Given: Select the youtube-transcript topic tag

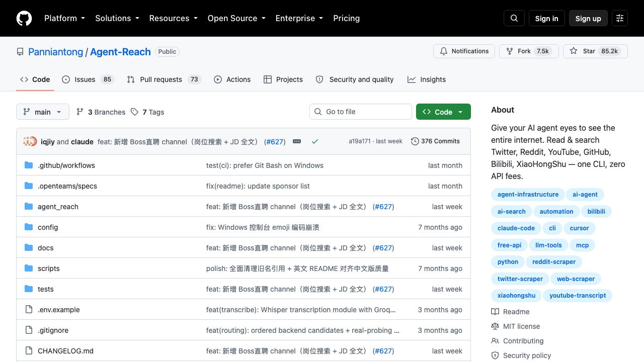Looking at the screenshot, I should click(x=578, y=296).
